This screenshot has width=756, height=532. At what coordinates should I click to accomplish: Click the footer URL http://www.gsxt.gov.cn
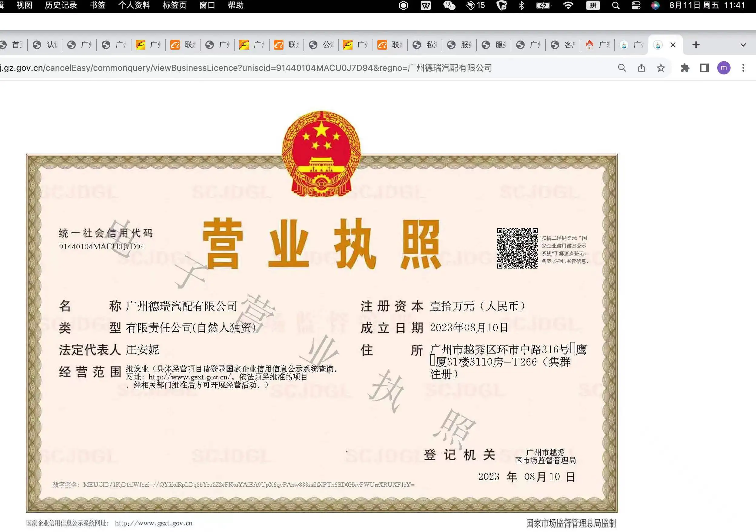pyautogui.click(x=154, y=523)
